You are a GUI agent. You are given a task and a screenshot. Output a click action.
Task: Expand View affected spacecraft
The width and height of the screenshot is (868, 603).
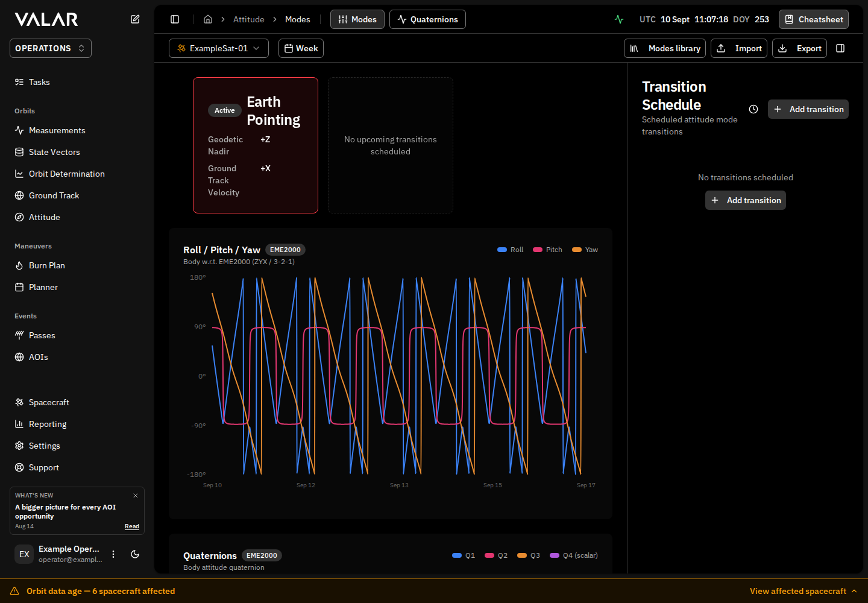pos(803,591)
